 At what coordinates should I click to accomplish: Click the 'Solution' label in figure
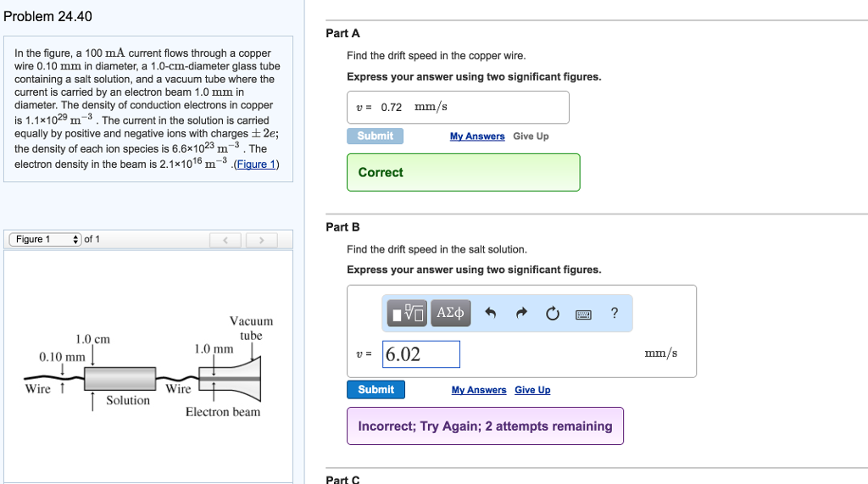click(x=128, y=400)
